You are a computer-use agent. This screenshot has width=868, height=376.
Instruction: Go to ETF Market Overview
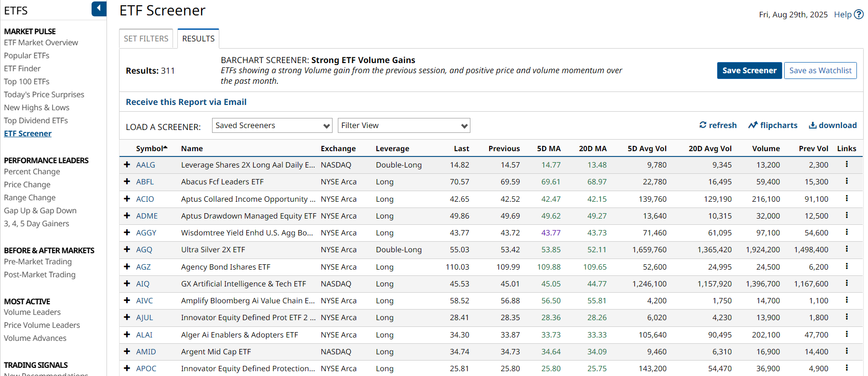click(x=41, y=42)
